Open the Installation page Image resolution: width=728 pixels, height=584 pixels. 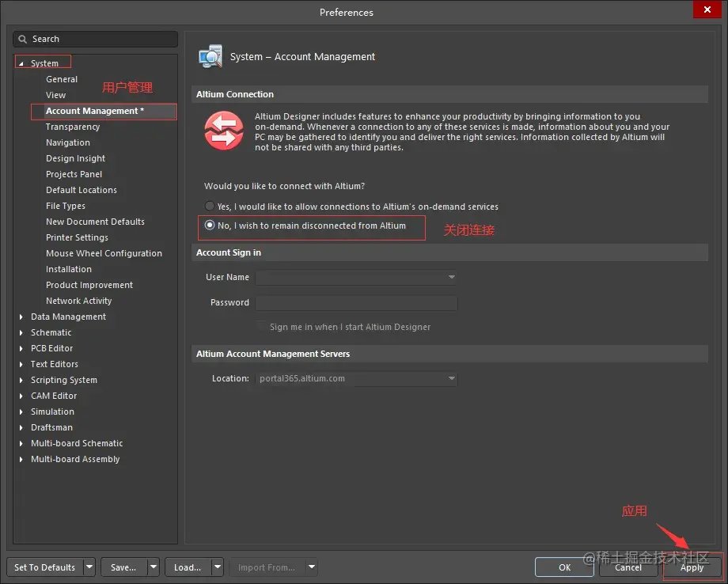69,269
